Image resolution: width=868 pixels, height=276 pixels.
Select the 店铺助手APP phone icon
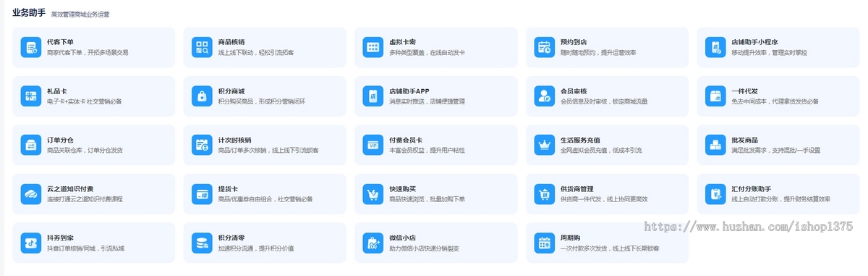coord(373,96)
